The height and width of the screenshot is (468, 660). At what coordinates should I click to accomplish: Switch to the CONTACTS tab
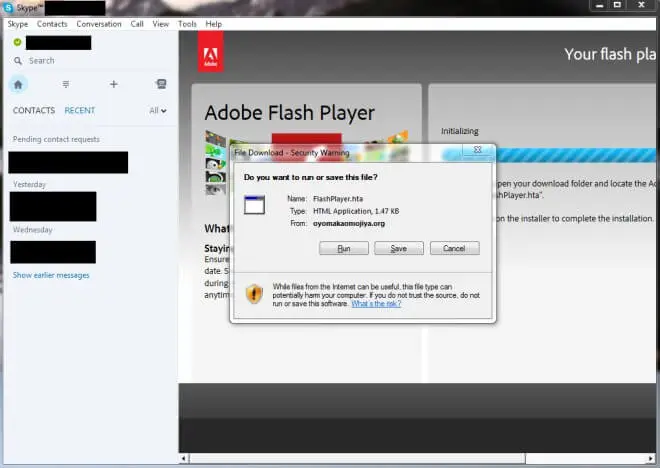(x=34, y=110)
